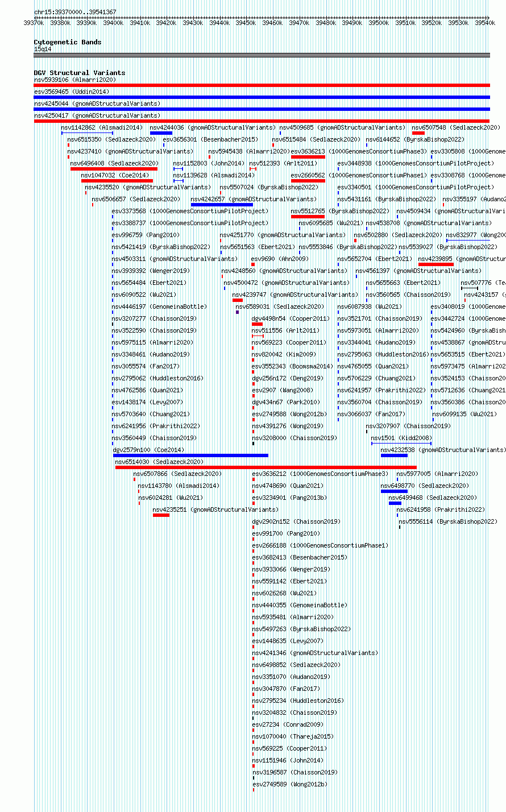
Task: Select the red nsv5939106 (Almarri2020) variant bar
Action: (262, 85)
